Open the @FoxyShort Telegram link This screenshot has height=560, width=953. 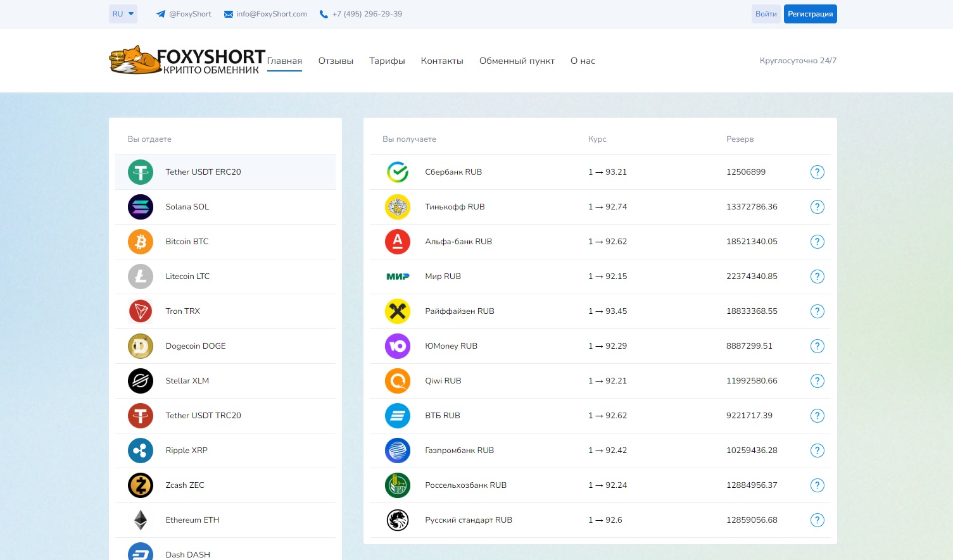click(x=190, y=14)
